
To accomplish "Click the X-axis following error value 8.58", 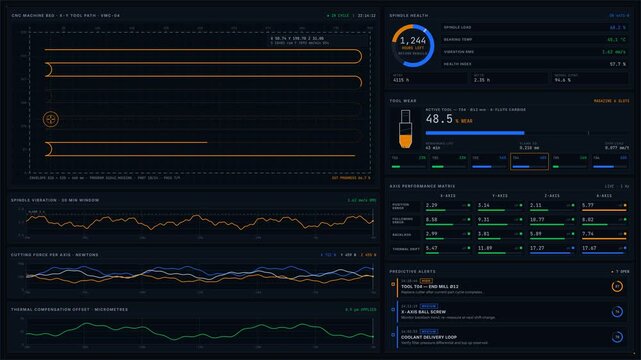I will click(431, 219).
